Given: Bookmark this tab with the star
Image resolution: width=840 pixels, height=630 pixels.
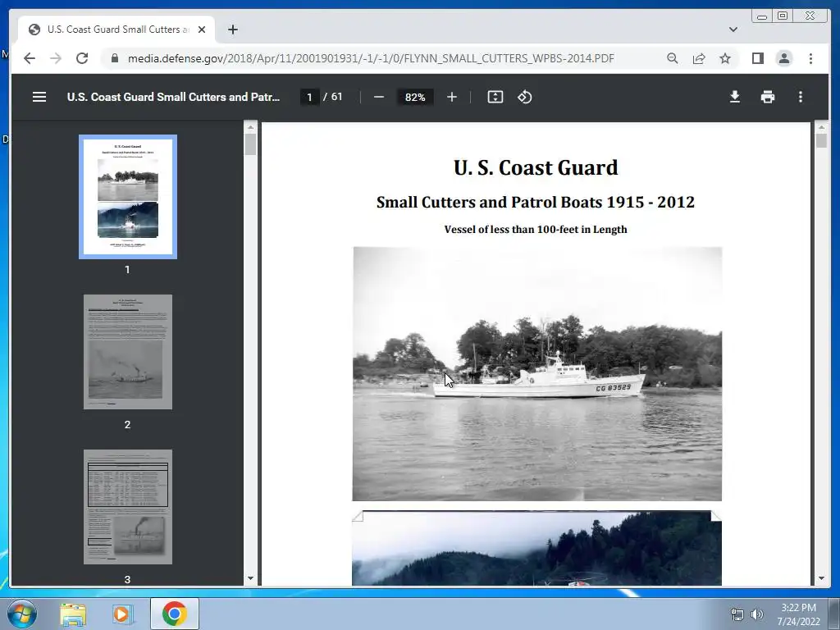Looking at the screenshot, I should [x=725, y=58].
